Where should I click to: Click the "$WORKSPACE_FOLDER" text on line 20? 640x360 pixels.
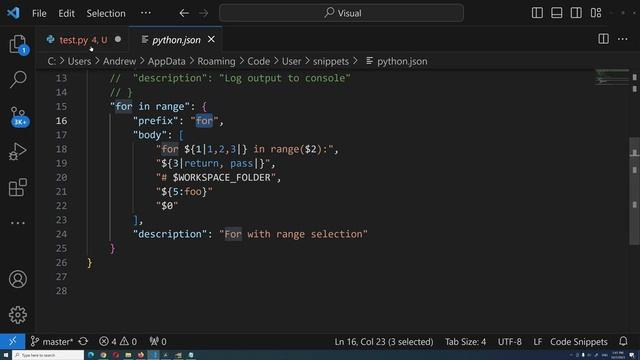tap(222, 178)
